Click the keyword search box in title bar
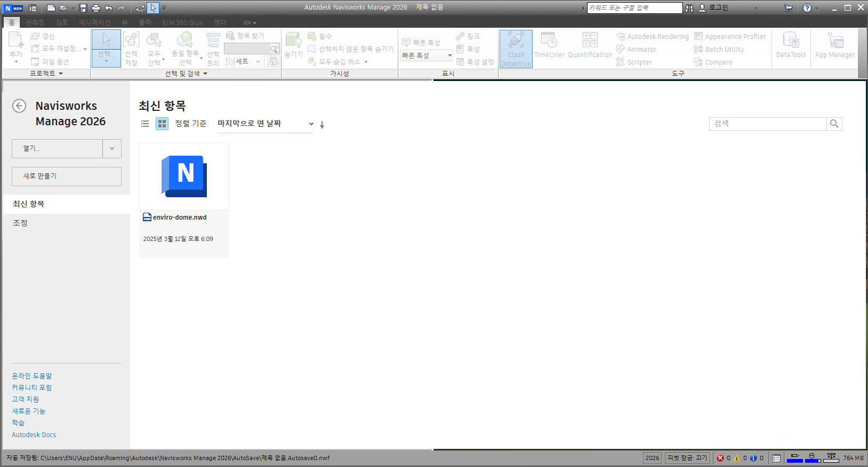The height and width of the screenshot is (467, 868). click(x=634, y=8)
